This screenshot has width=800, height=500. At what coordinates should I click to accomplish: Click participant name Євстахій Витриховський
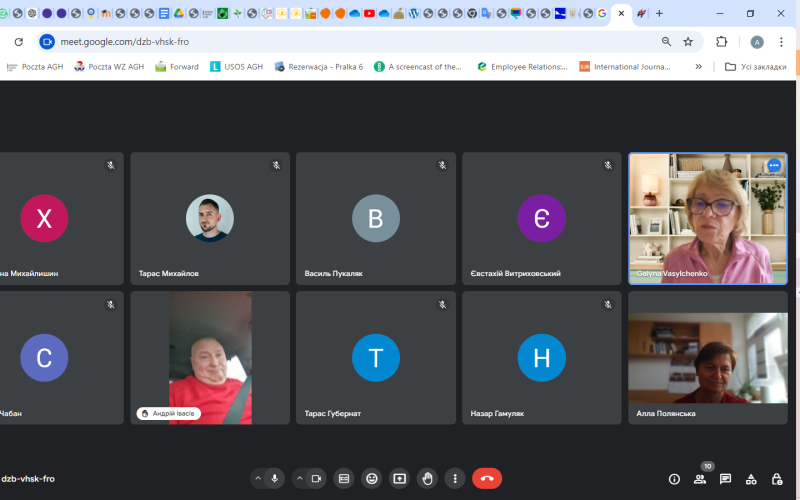(515, 273)
